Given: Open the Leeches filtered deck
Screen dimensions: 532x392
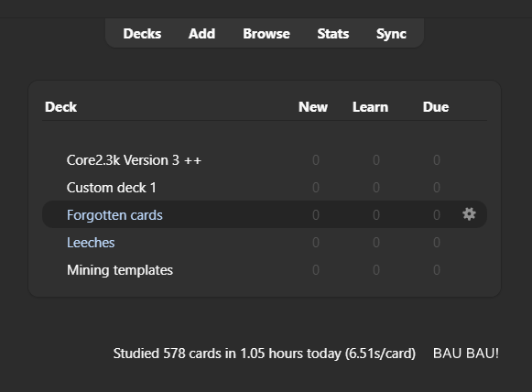Looking at the screenshot, I should 91,243.
